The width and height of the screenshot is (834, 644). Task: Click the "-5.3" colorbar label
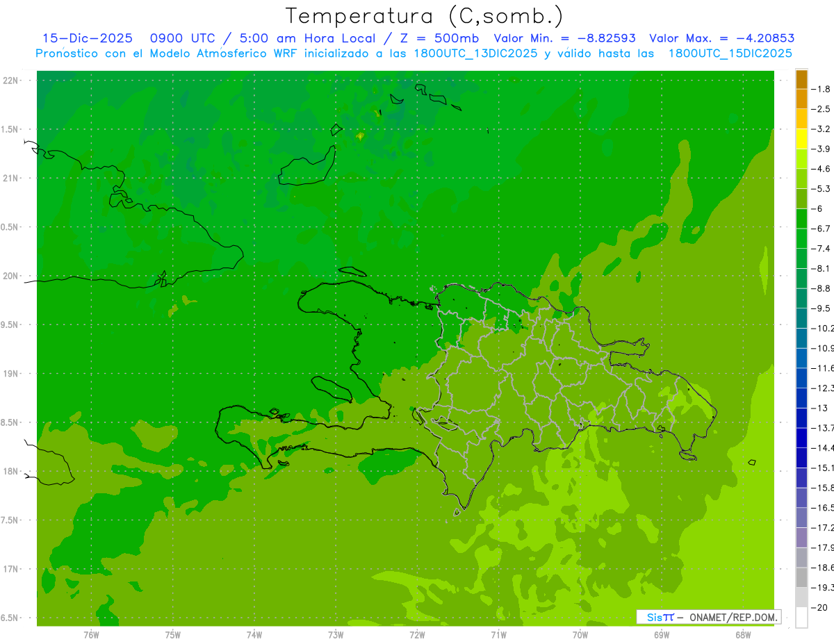pyautogui.click(x=821, y=188)
